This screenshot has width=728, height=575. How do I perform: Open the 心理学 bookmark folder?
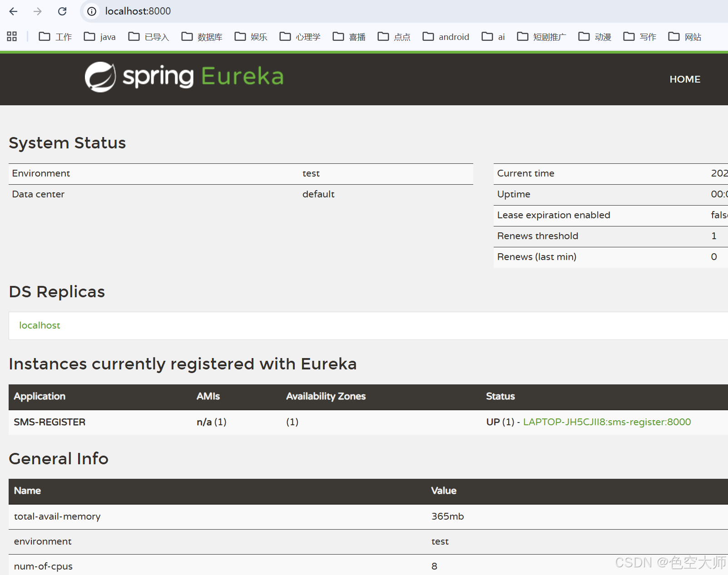click(300, 36)
